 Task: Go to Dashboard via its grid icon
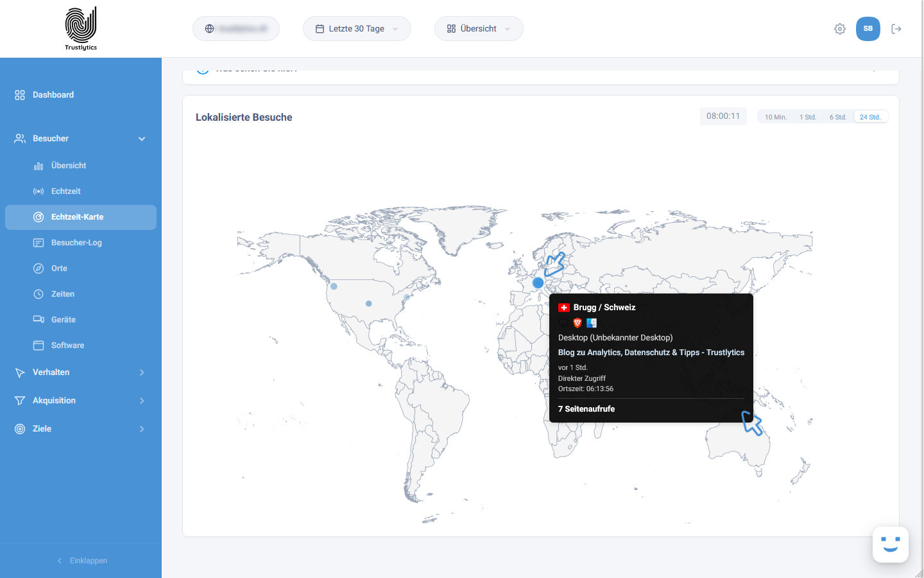coord(20,95)
